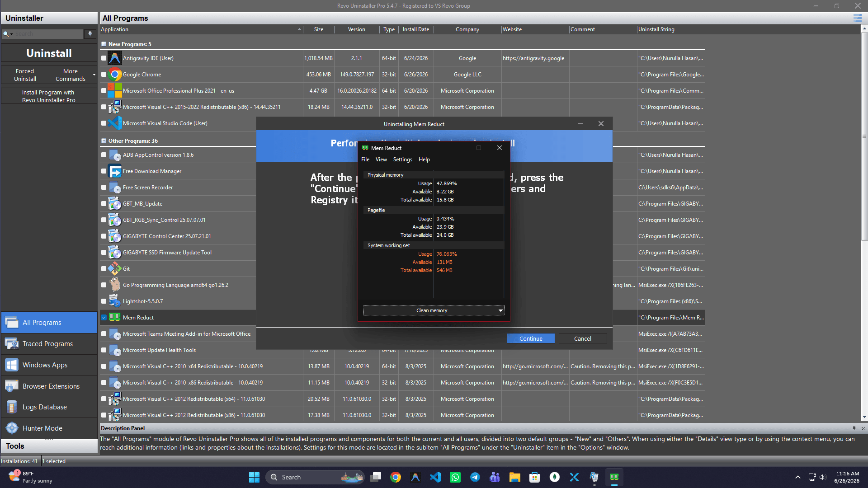This screenshot has width=868, height=488.
Task: Open the File menu in Mem Reduct
Action: click(365, 160)
